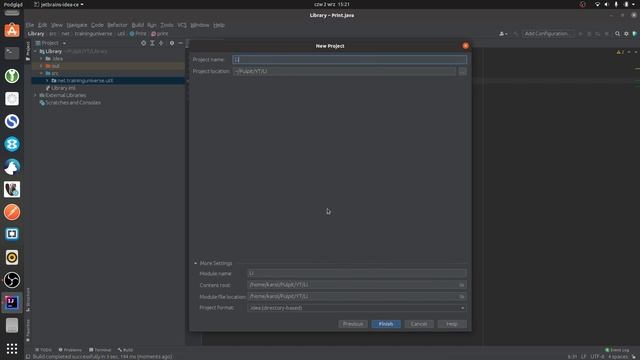Click the Expand All icon in Project panel

[152, 43]
